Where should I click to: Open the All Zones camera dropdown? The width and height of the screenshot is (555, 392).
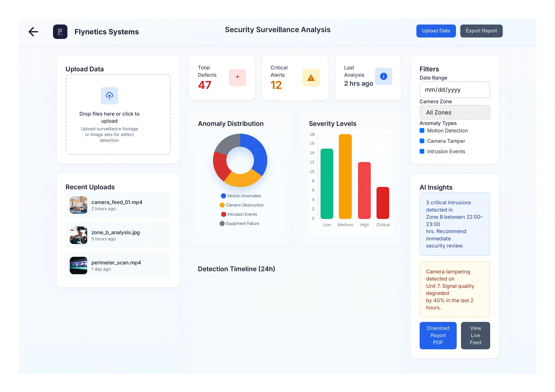pyautogui.click(x=455, y=112)
